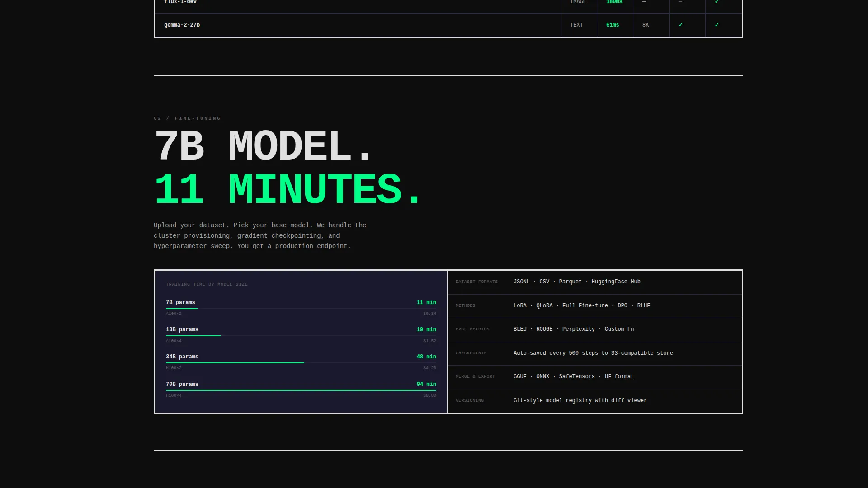Click 'ONNX' in merge & export row
The height and width of the screenshot is (488, 868).
pyautogui.click(x=542, y=376)
